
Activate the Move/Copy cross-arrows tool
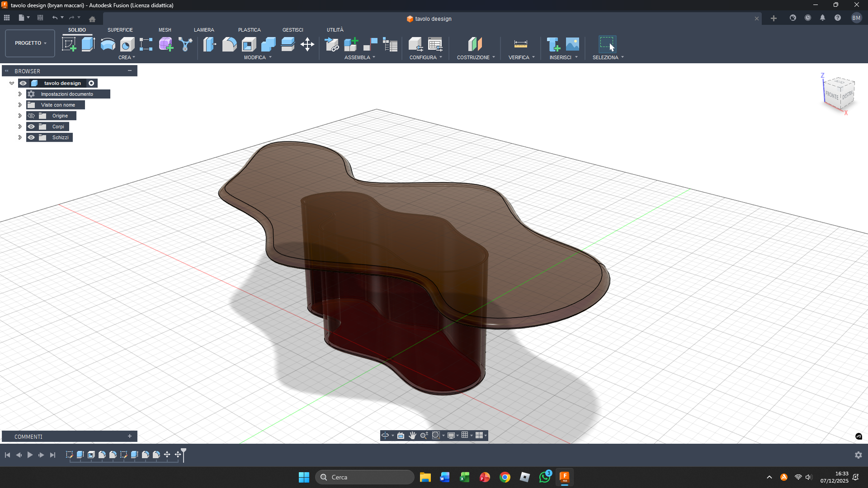tap(307, 44)
